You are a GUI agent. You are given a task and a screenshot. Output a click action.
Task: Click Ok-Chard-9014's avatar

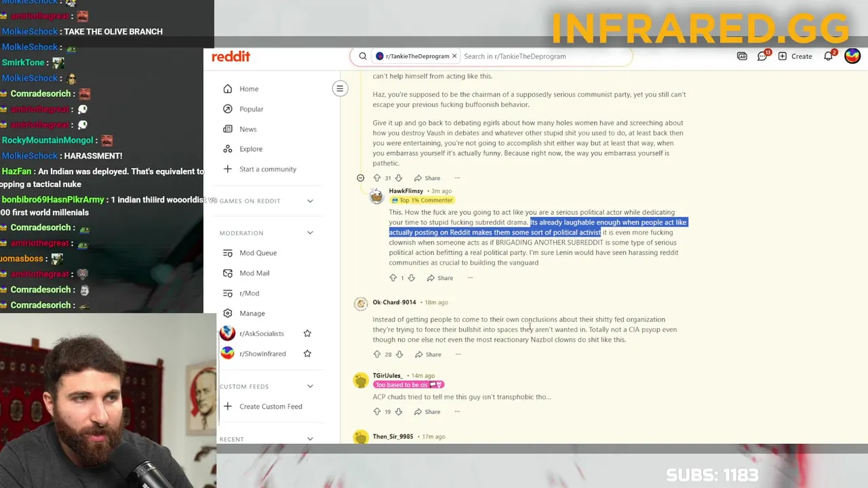361,304
